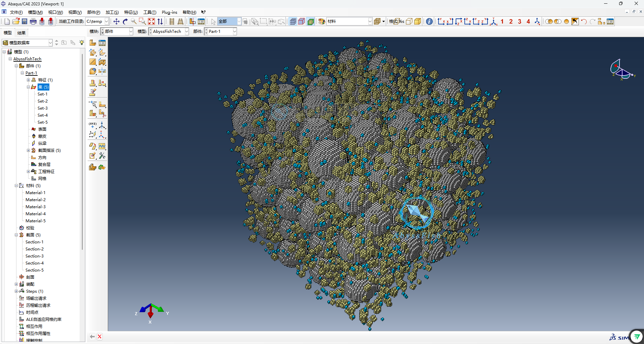The height and width of the screenshot is (344, 644).
Task: Switch to the 模型 tab
Action: pyautogui.click(x=8, y=33)
